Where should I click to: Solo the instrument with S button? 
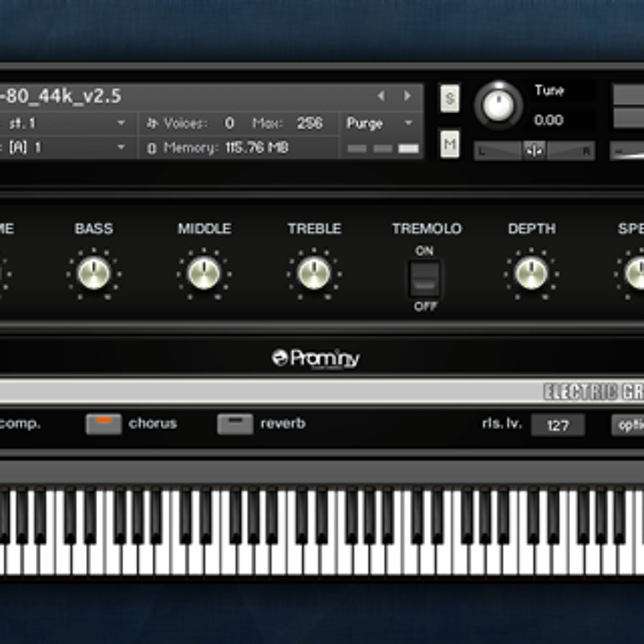coord(450,98)
